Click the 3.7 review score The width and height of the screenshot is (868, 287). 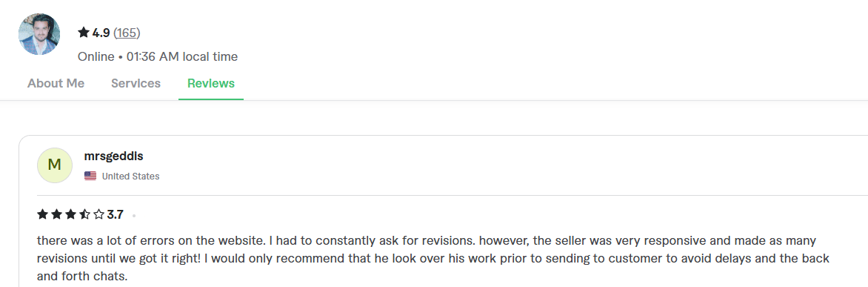(x=115, y=214)
